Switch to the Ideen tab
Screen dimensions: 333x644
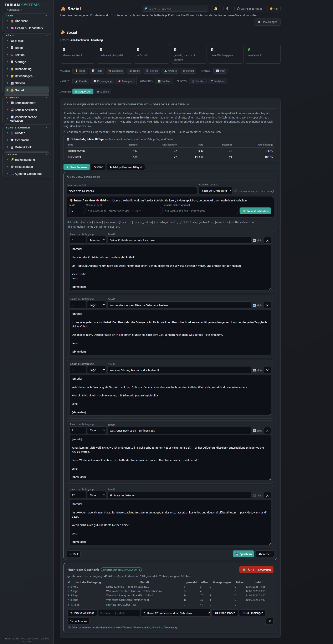coord(80,71)
